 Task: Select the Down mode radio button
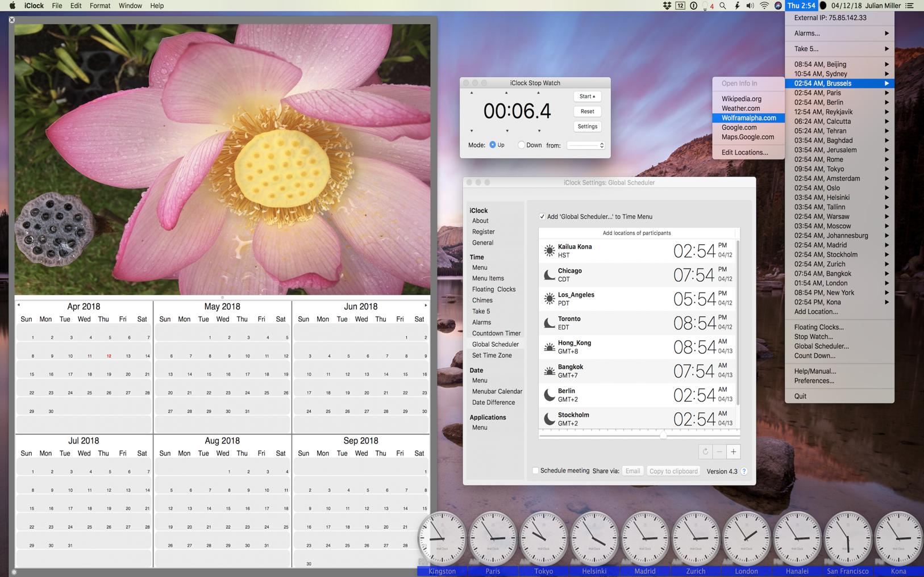[x=521, y=145]
